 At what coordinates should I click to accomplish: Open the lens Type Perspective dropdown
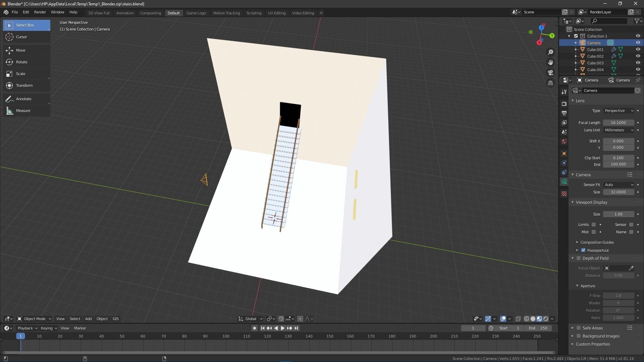click(x=619, y=111)
